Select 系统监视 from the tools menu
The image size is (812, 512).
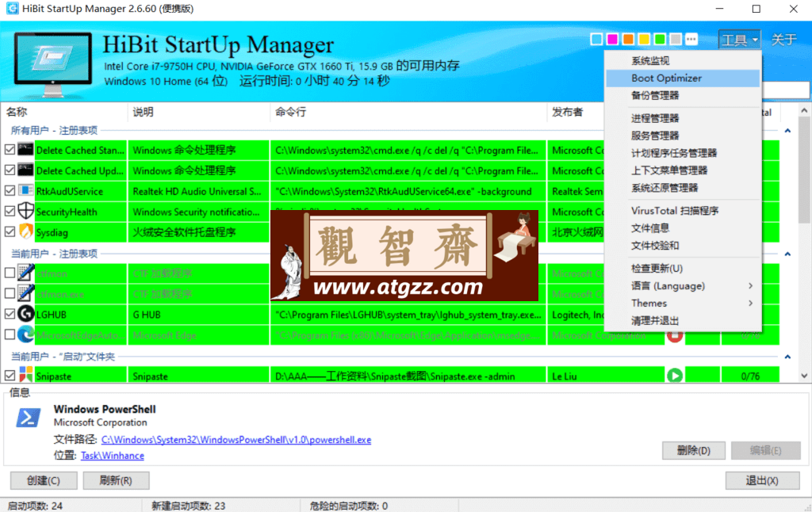click(x=683, y=60)
